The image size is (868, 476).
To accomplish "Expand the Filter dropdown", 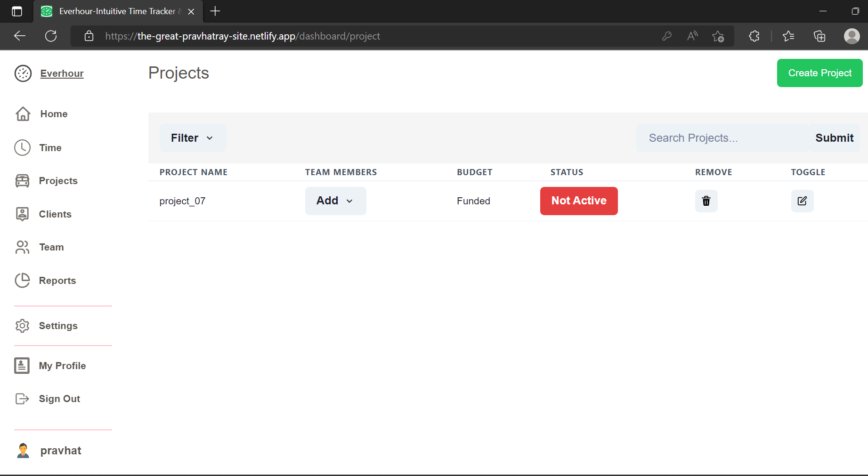I will (x=193, y=138).
